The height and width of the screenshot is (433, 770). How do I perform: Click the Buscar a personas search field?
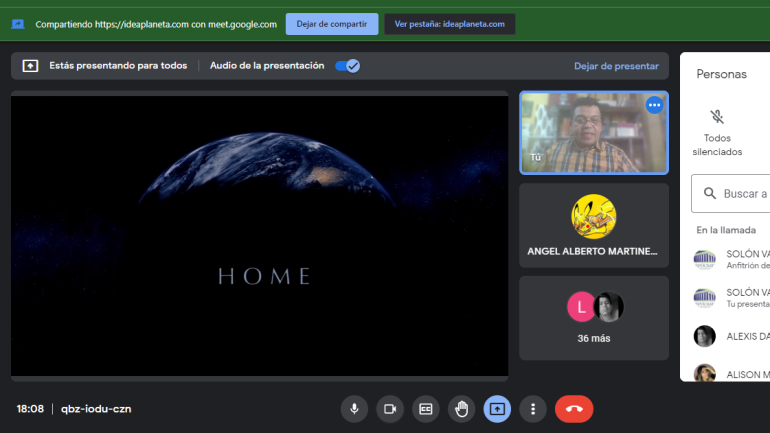(731, 193)
